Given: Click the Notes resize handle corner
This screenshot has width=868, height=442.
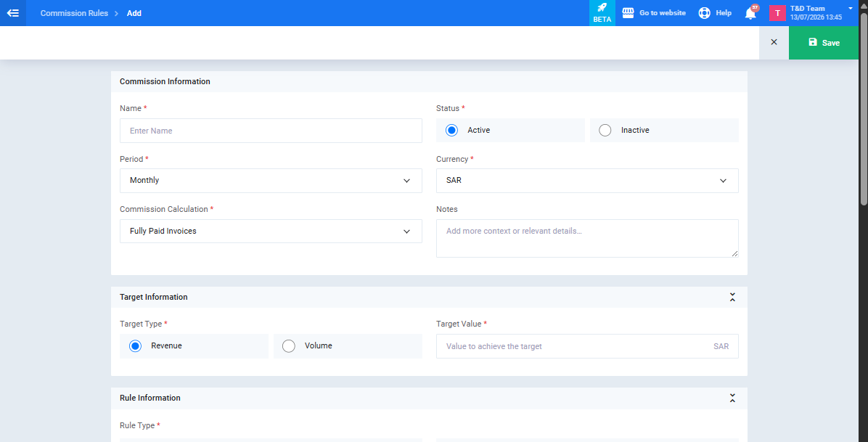Looking at the screenshot, I should tap(734, 254).
